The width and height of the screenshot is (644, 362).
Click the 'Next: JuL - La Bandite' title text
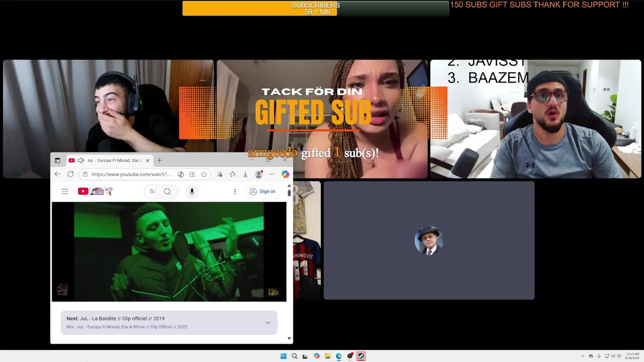tap(116, 318)
